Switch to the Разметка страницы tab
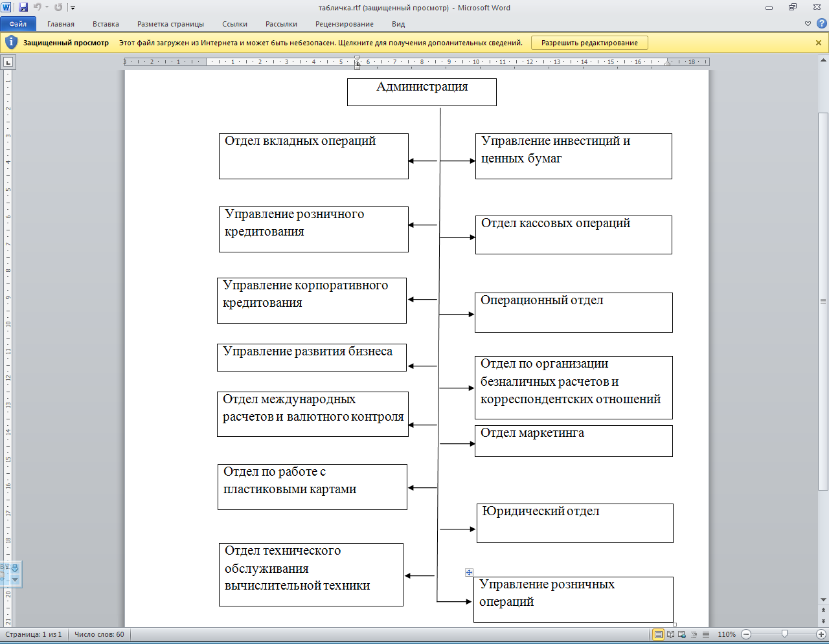This screenshot has height=644, width=829. [x=170, y=24]
